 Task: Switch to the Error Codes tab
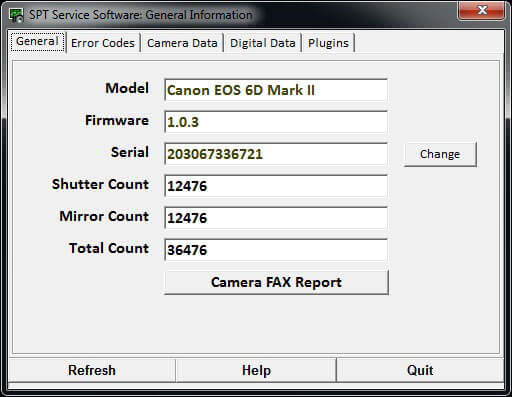pyautogui.click(x=103, y=43)
